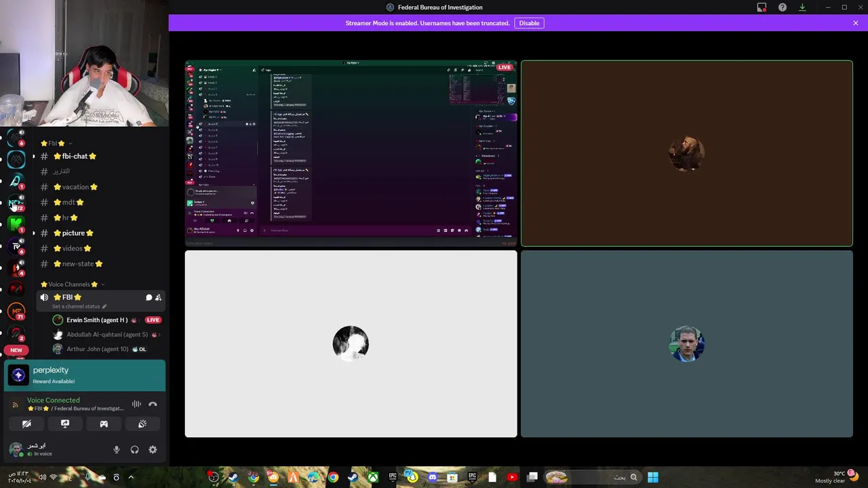Open the pop-out window icon in title bar
Screen dimensions: 868x488
tap(762, 7)
